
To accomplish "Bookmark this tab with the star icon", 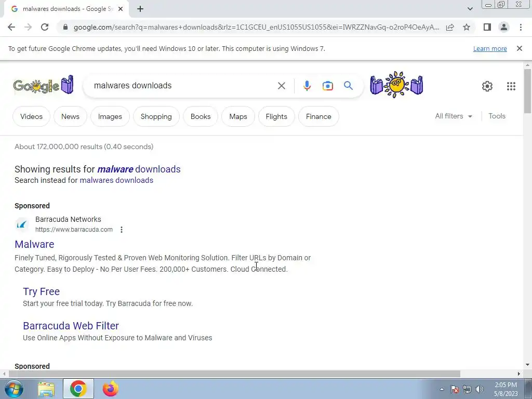I will 467,27.
